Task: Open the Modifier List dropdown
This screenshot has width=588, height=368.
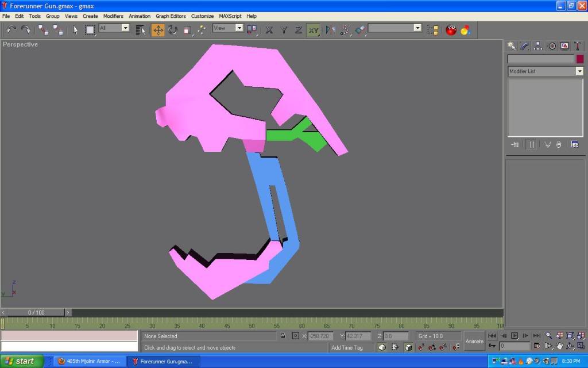Action: pyautogui.click(x=545, y=71)
